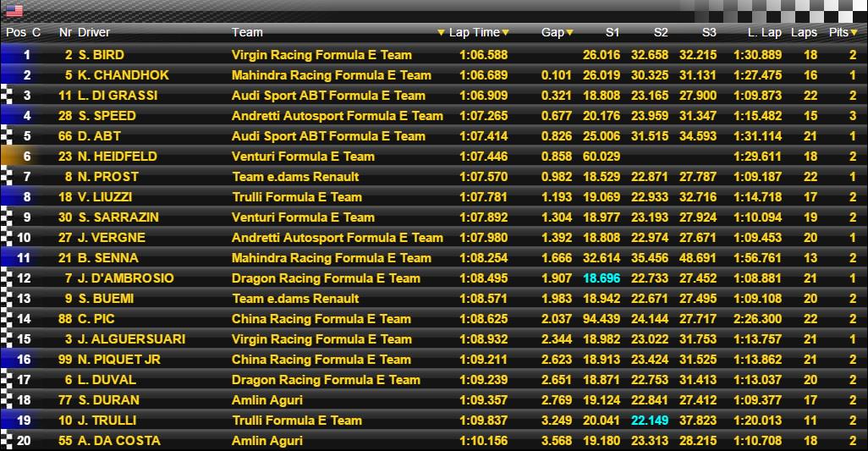Select driver J. D'AMBROSIO
Screen dimensions: 868x451
pos(126,278)
